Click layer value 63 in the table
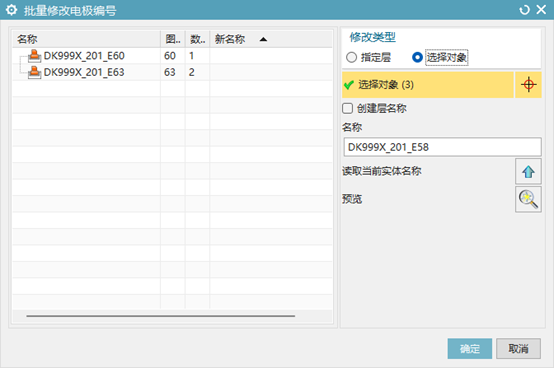The height and width of the screenshot is (368, 554). [170, 72]
